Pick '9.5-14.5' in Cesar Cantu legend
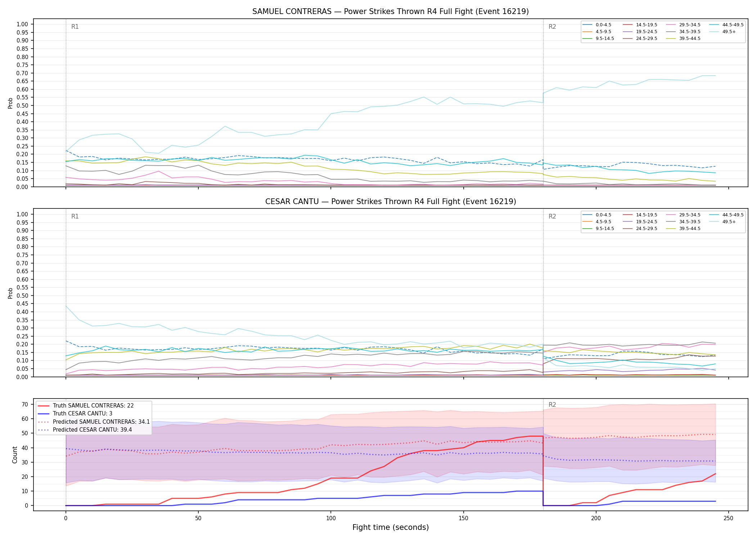This screenshot has height=540, width=756. (599, 229)
